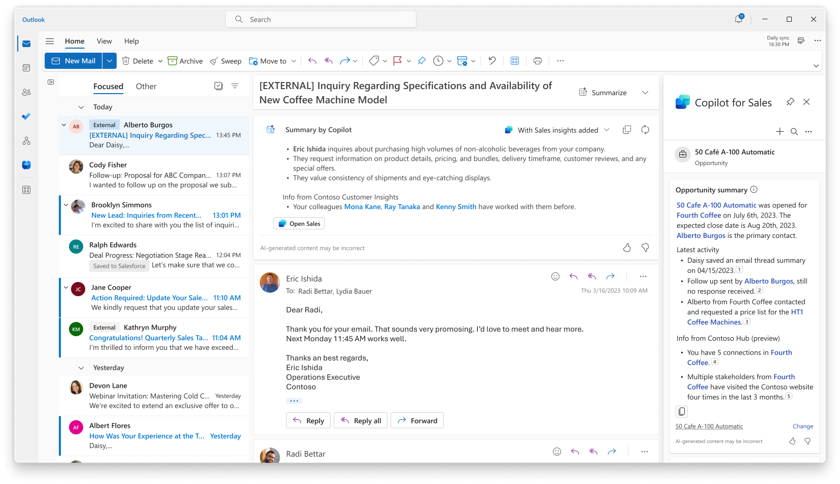Open the notifications bell icon
This screenshot has height=484, width=840.
click(x=739, y=19)
